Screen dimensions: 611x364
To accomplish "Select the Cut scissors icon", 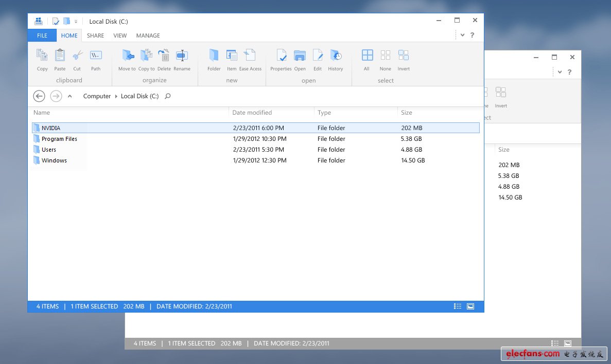I will pos(77,56).
